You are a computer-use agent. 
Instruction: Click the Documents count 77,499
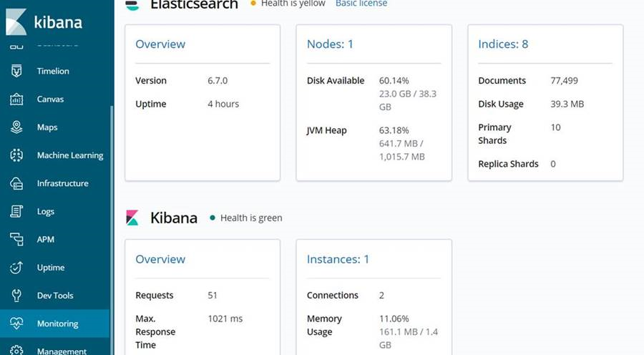point(564,81)
